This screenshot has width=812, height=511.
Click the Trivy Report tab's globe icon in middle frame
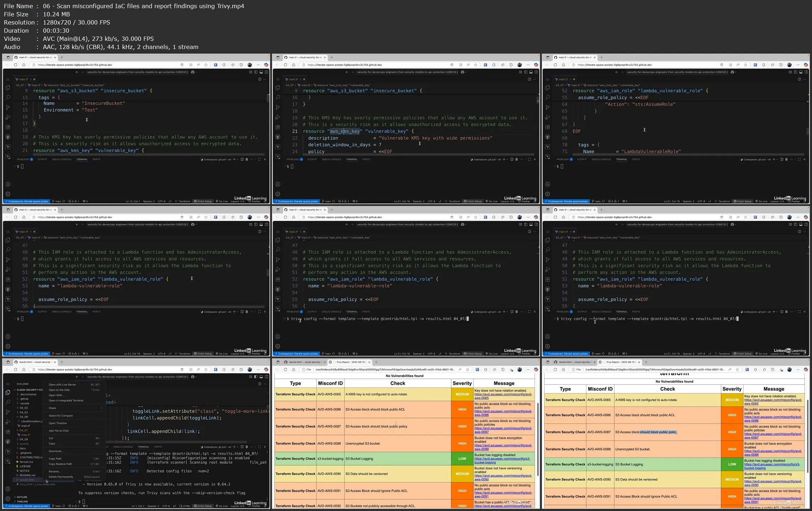point(331,362)
